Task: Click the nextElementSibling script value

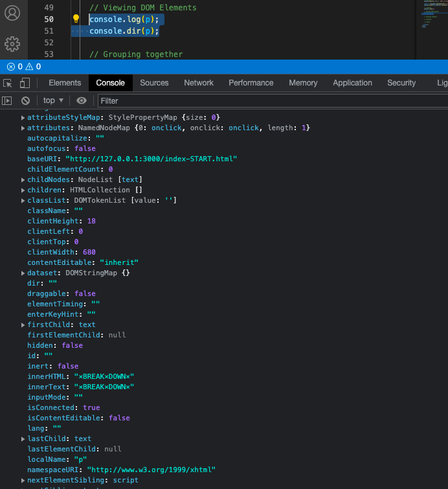Action: 126,480
